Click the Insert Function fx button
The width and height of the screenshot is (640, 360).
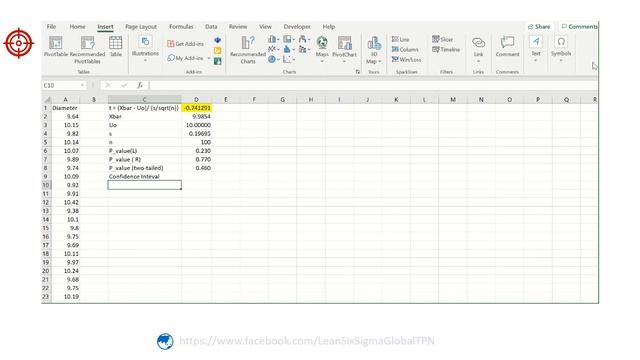140,85
